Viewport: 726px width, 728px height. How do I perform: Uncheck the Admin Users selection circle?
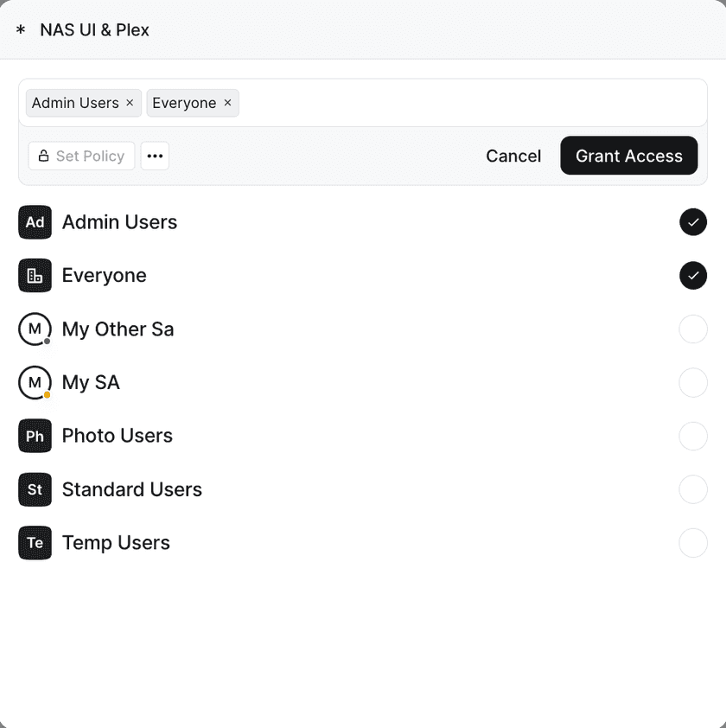(x=693, y=222)
